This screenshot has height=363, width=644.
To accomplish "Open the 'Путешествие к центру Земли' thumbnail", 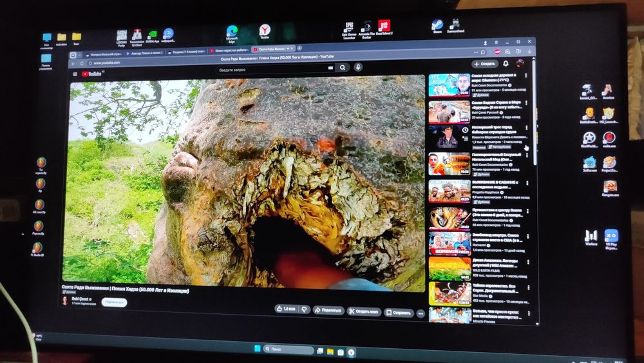I will tap(450, 219).
